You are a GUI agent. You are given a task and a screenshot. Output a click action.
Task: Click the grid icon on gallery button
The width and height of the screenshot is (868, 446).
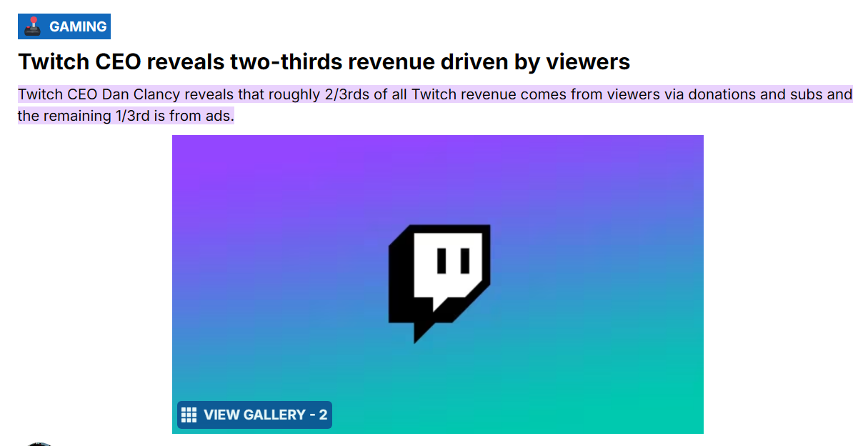pyautogui.click(x=189, y=415)
